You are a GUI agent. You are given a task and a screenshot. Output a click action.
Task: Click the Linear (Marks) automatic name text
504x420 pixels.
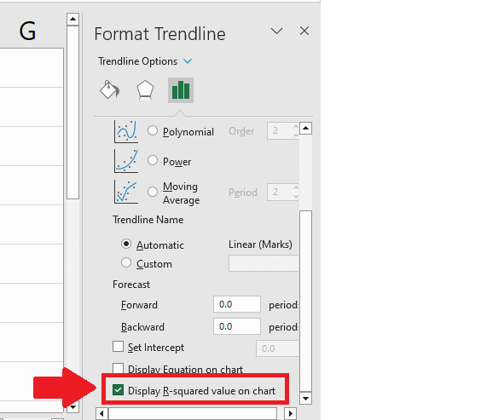(260, 245)
